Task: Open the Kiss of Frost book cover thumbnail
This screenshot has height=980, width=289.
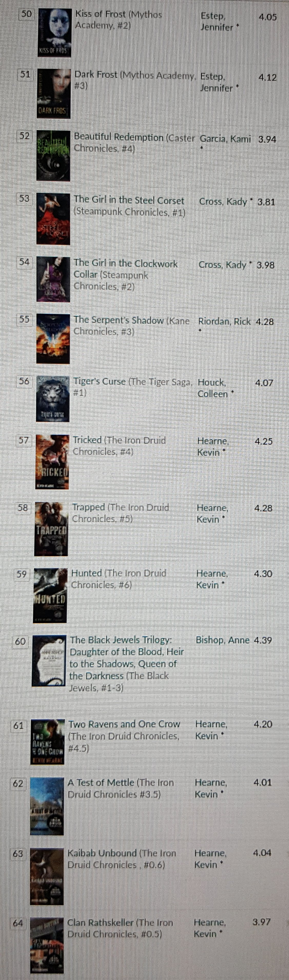Action: (x=54, y=33)
